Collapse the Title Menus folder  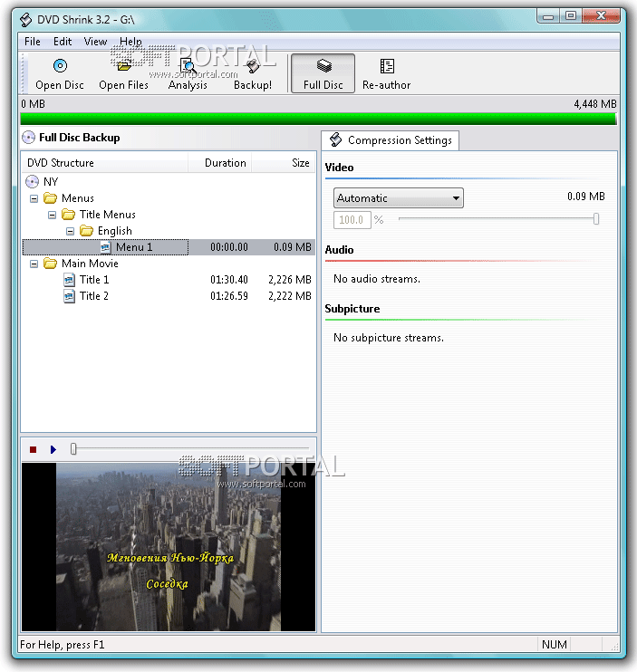pyautogui.click(x=52, y=215)
